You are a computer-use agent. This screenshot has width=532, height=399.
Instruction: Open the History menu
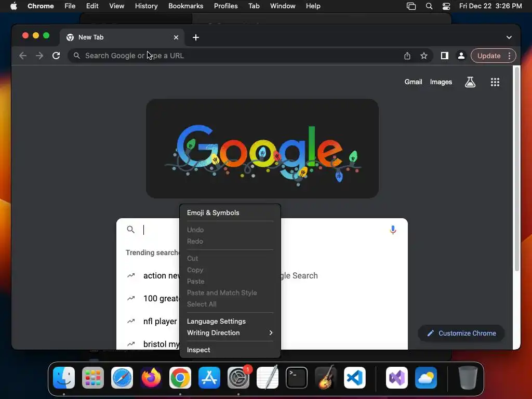coord(146,6)
